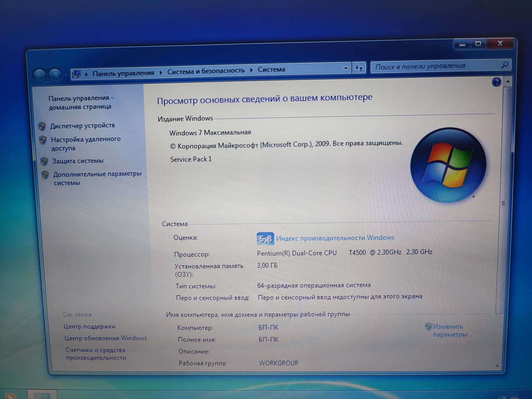
Task: Minimize the System window
Action: point(462,44)
